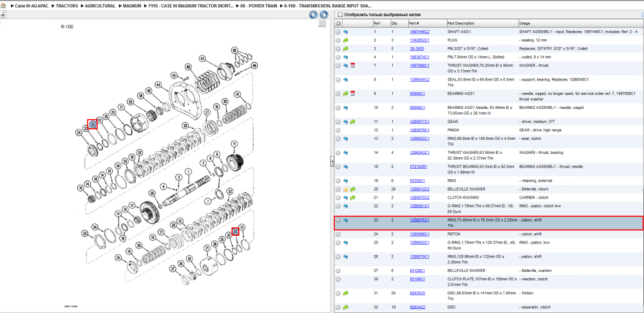Click blue arrow on Ref 7 THRUST WASHER row
The image size is (644, 313).
[345, 65]
